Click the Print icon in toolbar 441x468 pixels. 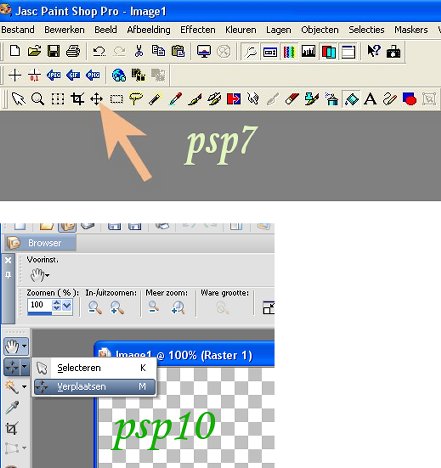click(73, 51)
